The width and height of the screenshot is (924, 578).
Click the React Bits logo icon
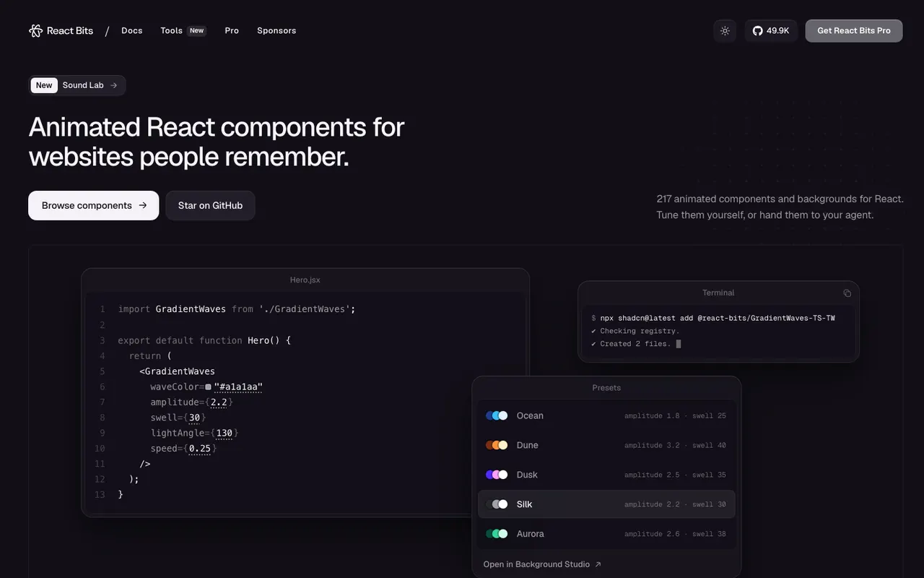coord(35,30)
